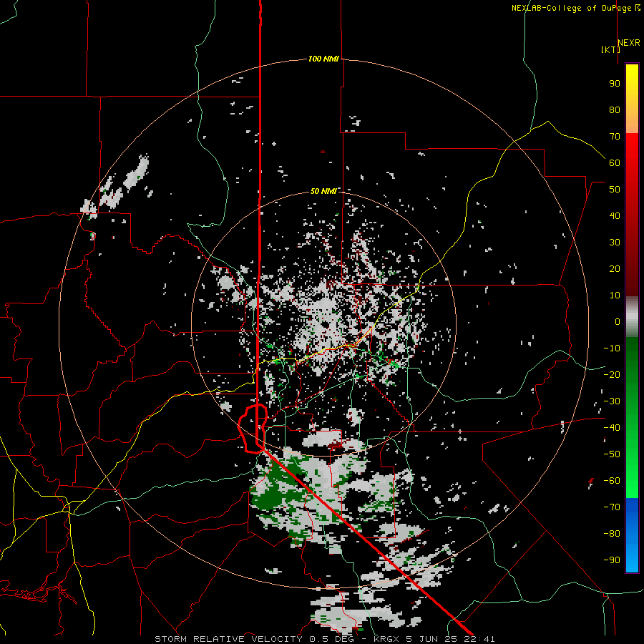Viewport: 644px width, 644px height.
Task: Select the -20 value on the velocity scale
Action: [x=612, y=375]
